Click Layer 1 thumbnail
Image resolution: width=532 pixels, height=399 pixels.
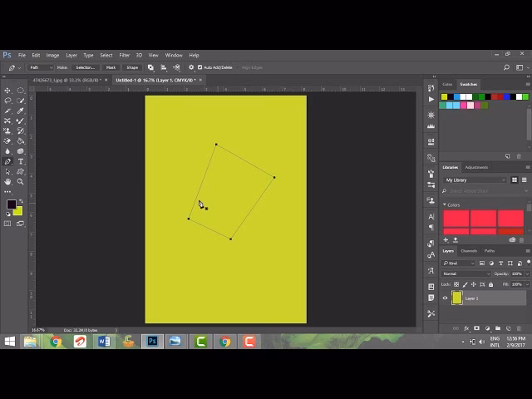point(456,298)
